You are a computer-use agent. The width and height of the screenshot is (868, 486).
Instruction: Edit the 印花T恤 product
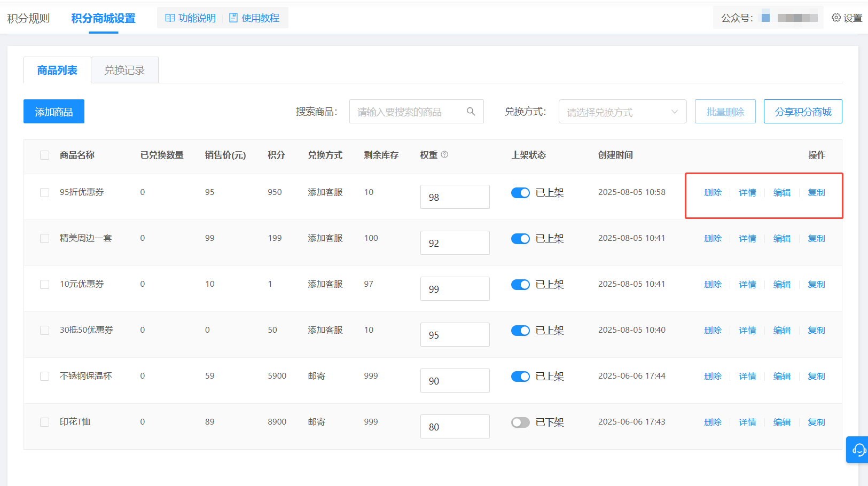point(782,422)
